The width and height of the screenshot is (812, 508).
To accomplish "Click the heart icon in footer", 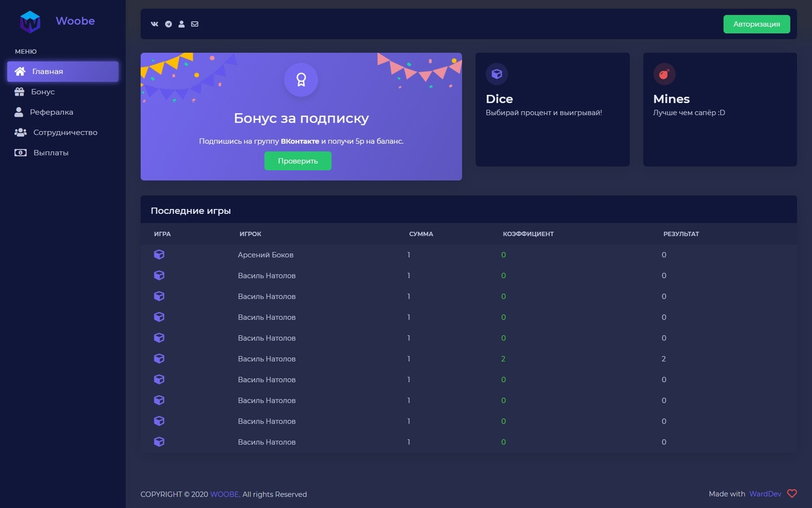I will pyautogui.click(x=792, y=494).
